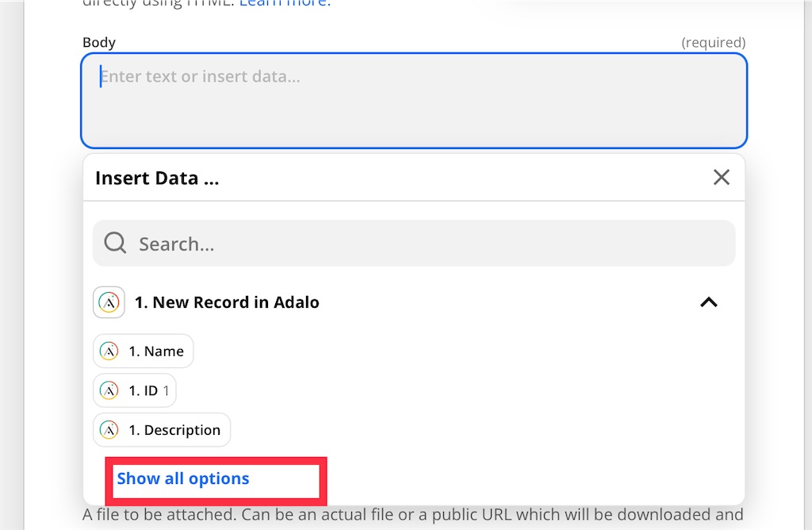Viewport: 812px width, 530px height.
Task: Click the file attachment help text
Action: point(412,515)
